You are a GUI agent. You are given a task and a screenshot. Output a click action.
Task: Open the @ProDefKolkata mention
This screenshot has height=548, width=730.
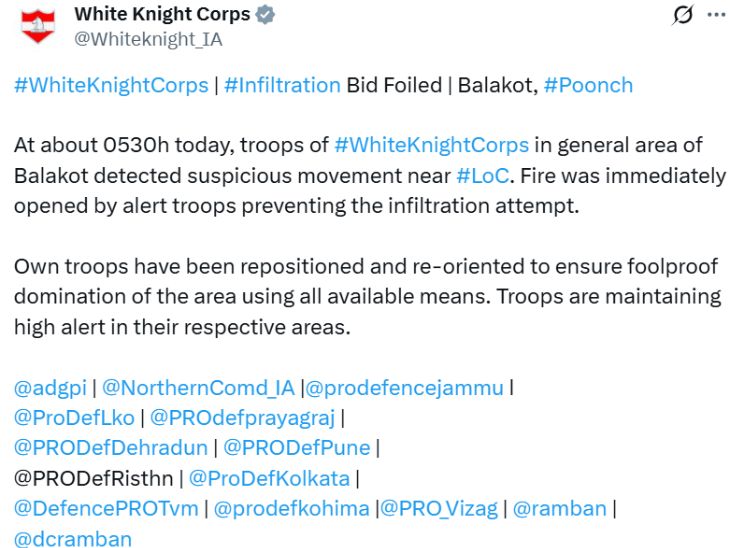coord(269,478)
